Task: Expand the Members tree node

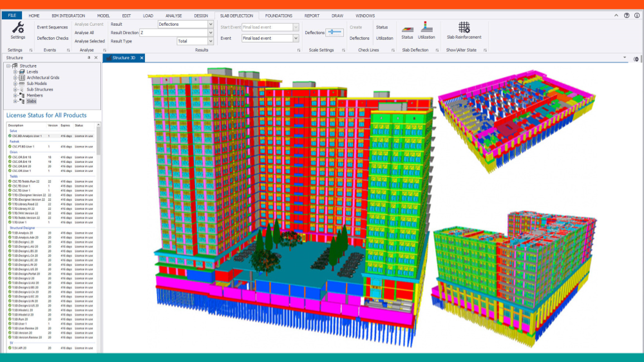Action: point(15,95)
